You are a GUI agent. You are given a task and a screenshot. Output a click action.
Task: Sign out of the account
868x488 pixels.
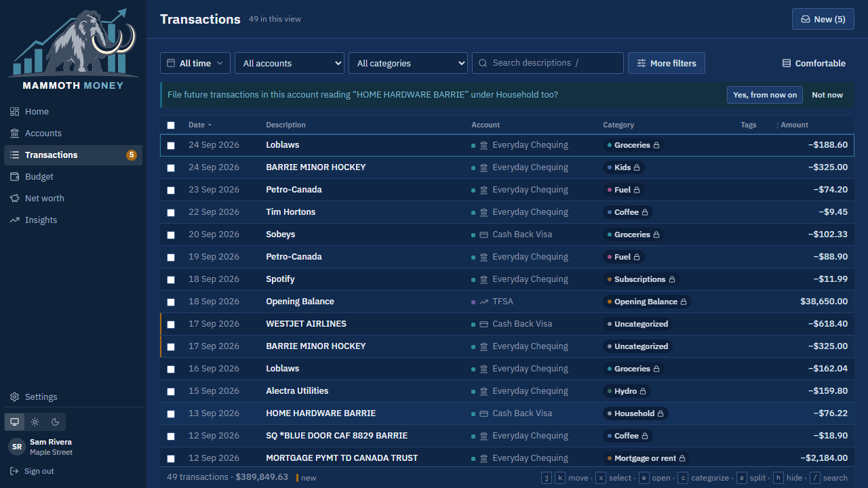(x=32, y=471)
